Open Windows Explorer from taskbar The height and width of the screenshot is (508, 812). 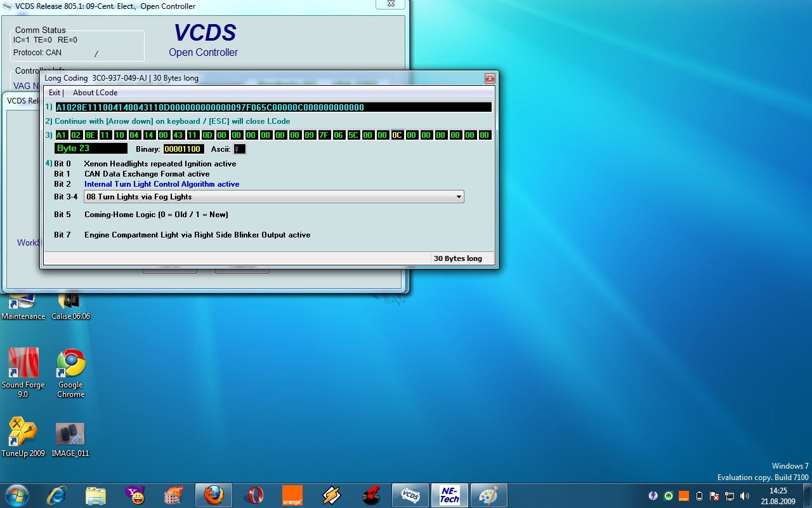click(95, 495)
